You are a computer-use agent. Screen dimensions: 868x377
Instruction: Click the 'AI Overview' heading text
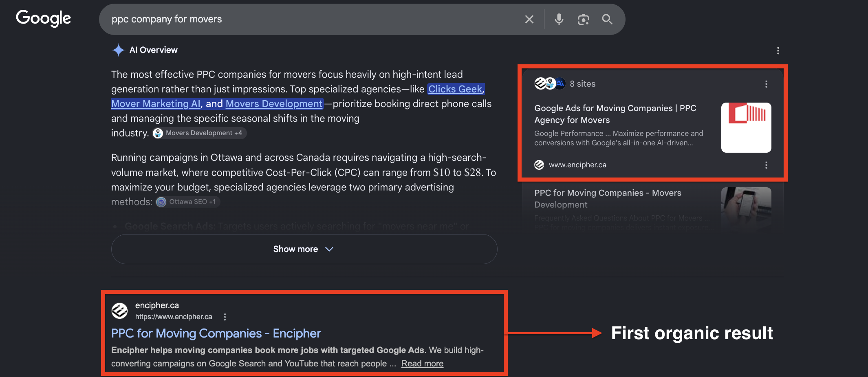click(153, 50)
